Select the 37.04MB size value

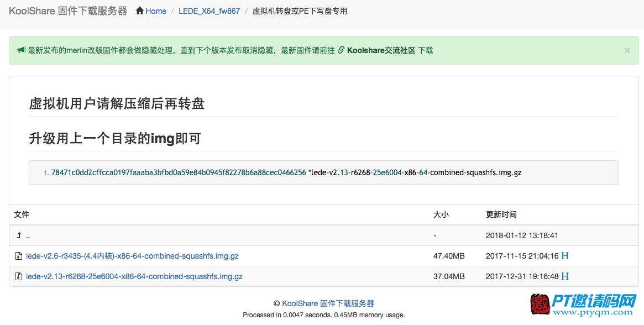(449, 276)
